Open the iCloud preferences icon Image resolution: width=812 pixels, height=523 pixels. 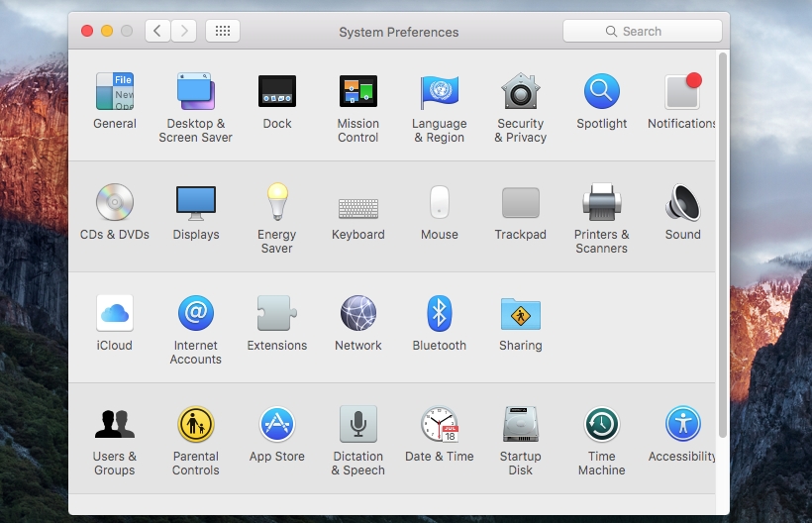(115, 313)
